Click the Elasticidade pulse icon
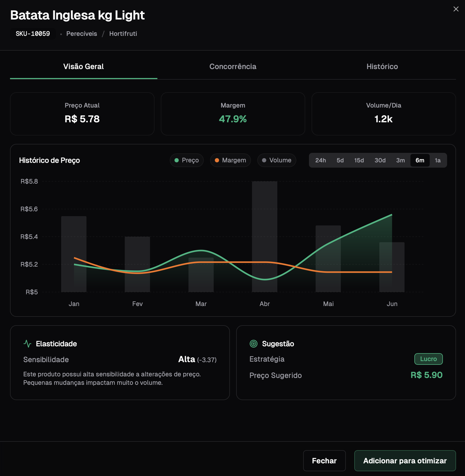Image resolution: width=465 pixels, height=476 pixels. 28,343
